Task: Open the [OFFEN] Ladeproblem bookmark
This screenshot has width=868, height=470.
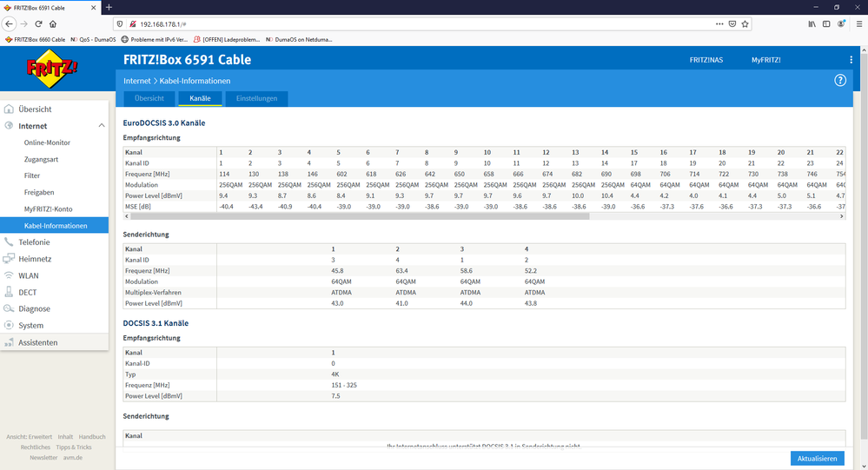Action: (x=227, y=39)
